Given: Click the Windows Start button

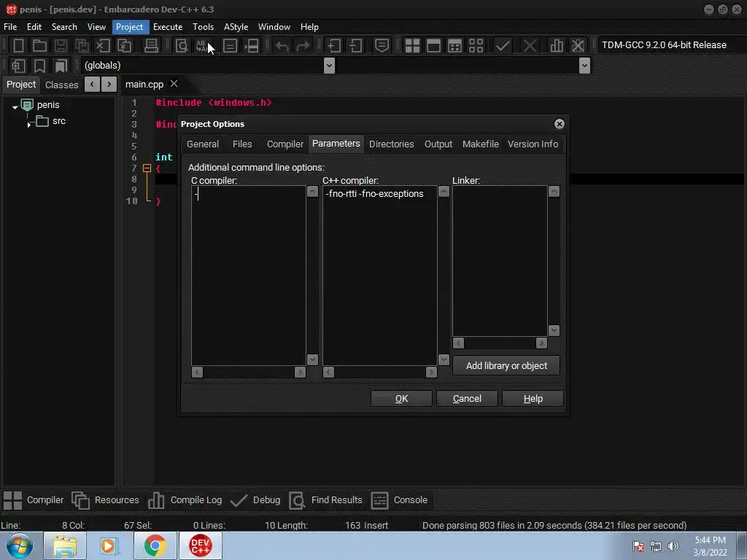Looking at the screenshot, I should [x=20, y=545].
